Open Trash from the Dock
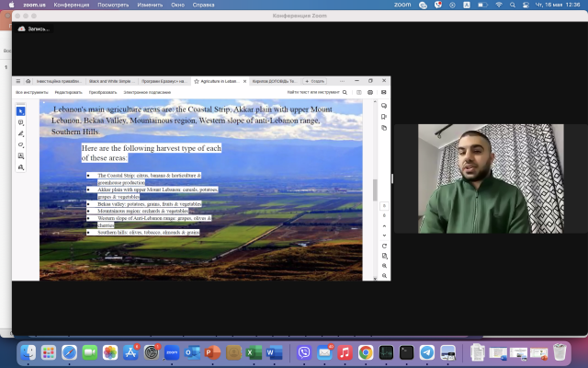 tap(560, 352)
